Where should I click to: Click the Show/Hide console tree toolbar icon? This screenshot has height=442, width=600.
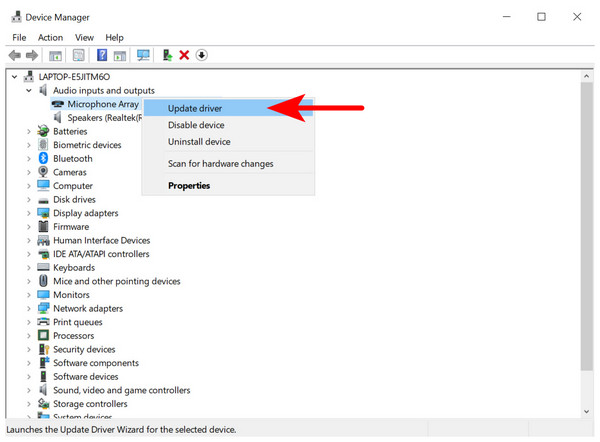pyautogui.click(x=55, y=56)
